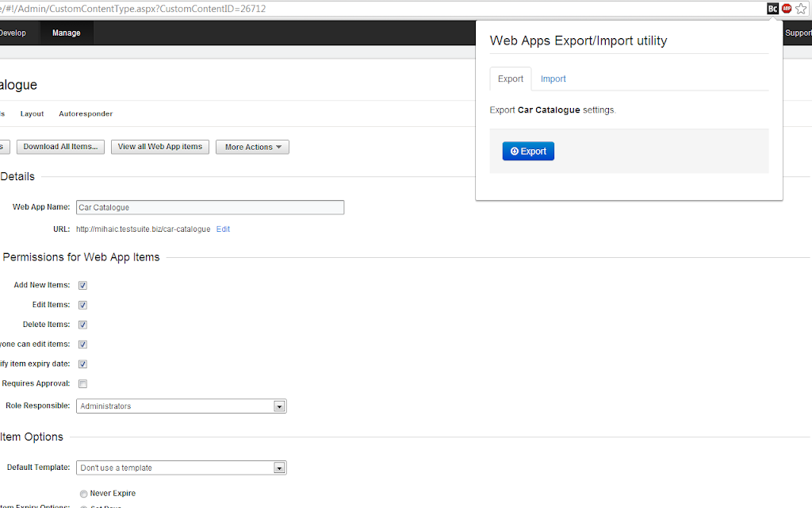Click the blue Export button
The height and width of the screenshot is (508, 812).
coord(528,152)
